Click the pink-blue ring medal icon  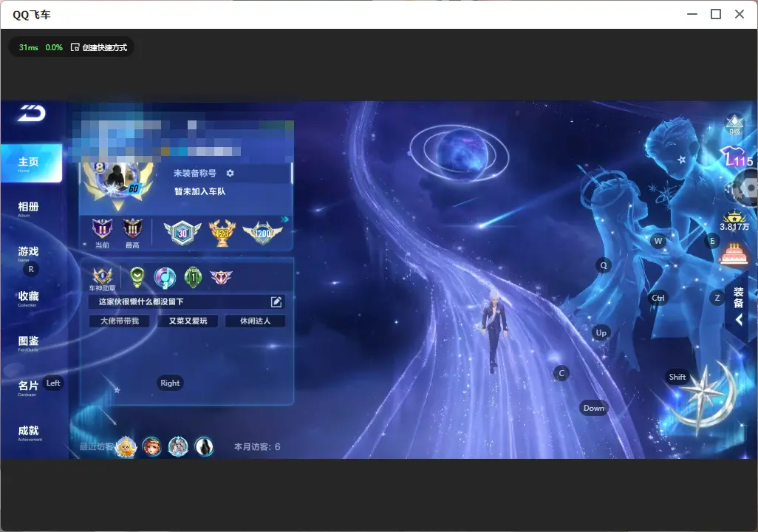point(165,278)
